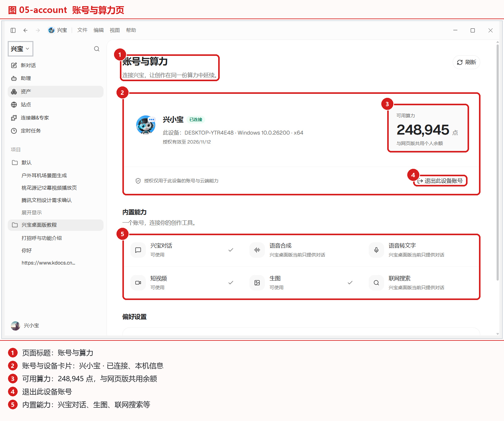The width and height of the screenshot is (504, 421).
Task: Click the 短视频 camera icon
Action: [138, 283]
